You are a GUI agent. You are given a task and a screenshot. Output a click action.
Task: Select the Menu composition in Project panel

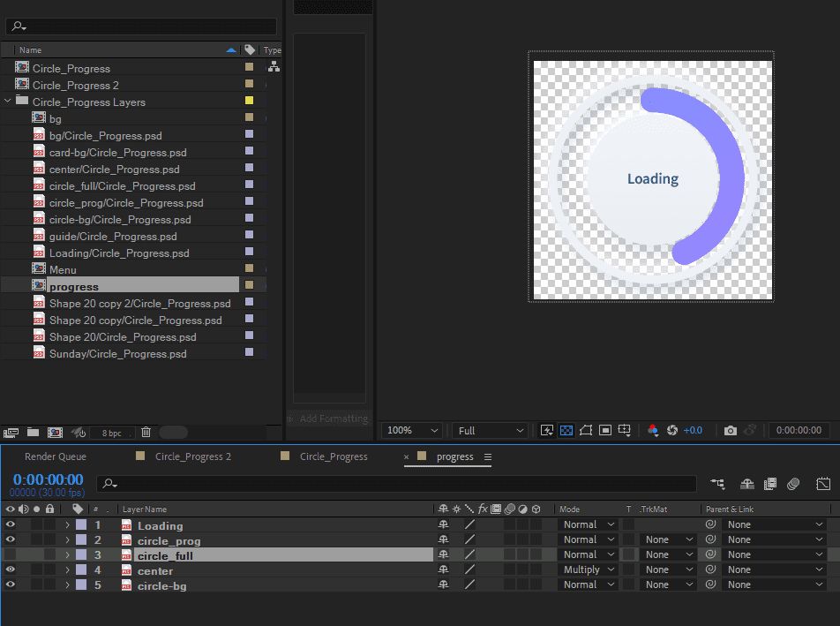point(63,270)
